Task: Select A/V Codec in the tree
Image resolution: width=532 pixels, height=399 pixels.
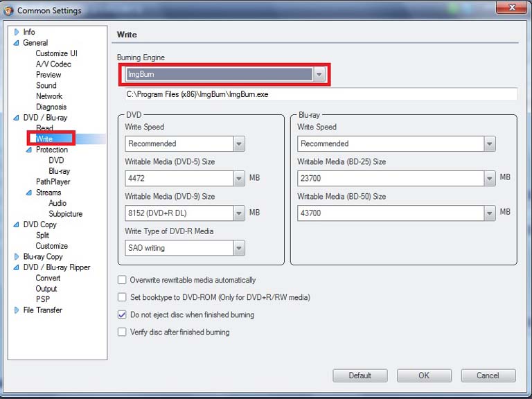Action: [53, 64]
